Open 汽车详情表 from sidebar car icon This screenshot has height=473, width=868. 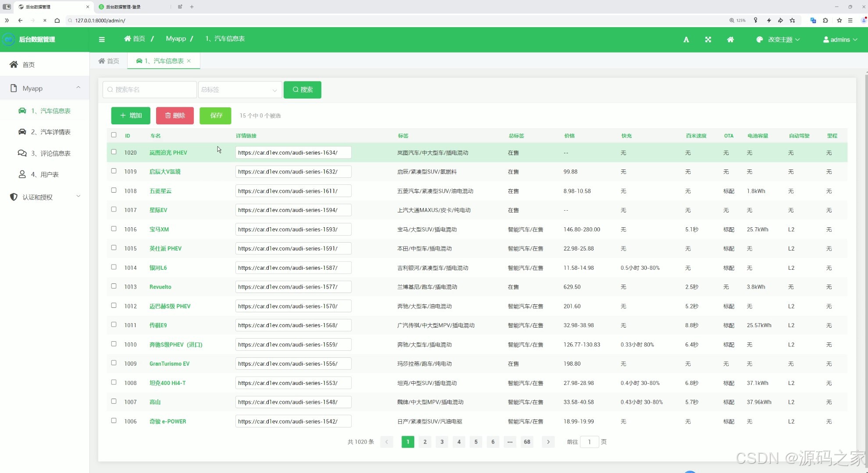tap(22, 132)
